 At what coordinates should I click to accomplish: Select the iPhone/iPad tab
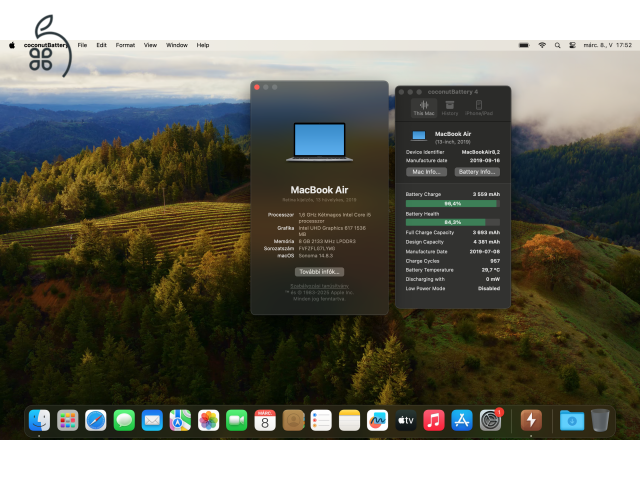tap(479, 107)
